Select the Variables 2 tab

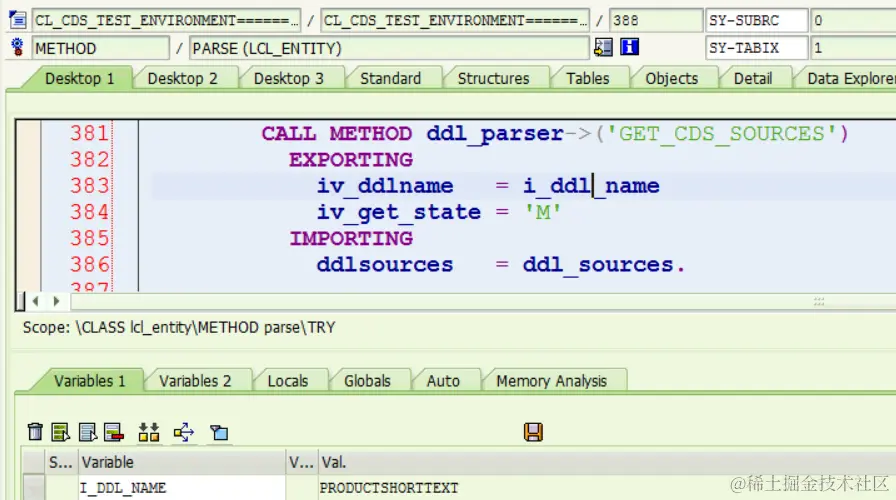pyautogui.click(x=195, y=381)
